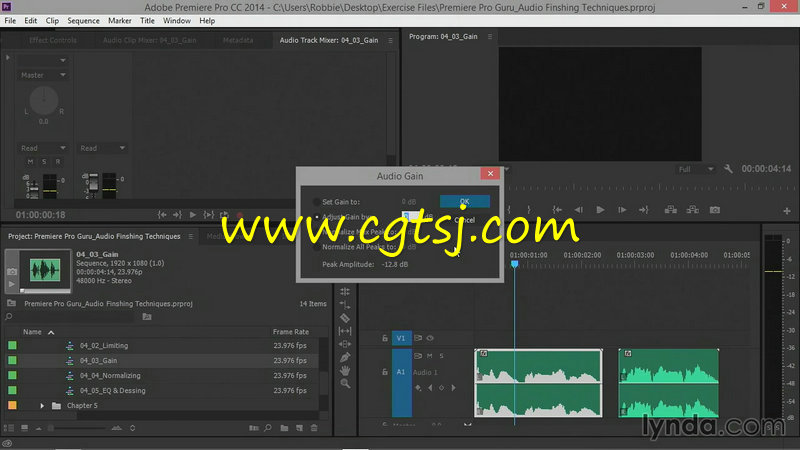Open the second Read automation mode dropdown
800x450 pixels.
102,148
